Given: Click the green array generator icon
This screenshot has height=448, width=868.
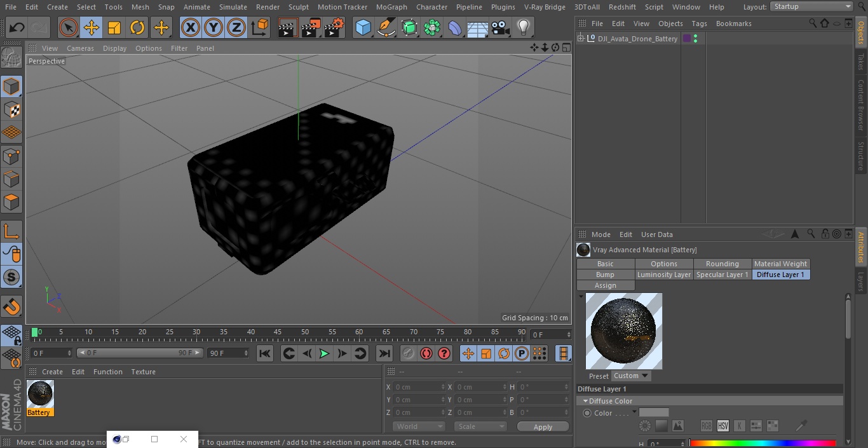Looking at the screenshot, I should (409, 28).
